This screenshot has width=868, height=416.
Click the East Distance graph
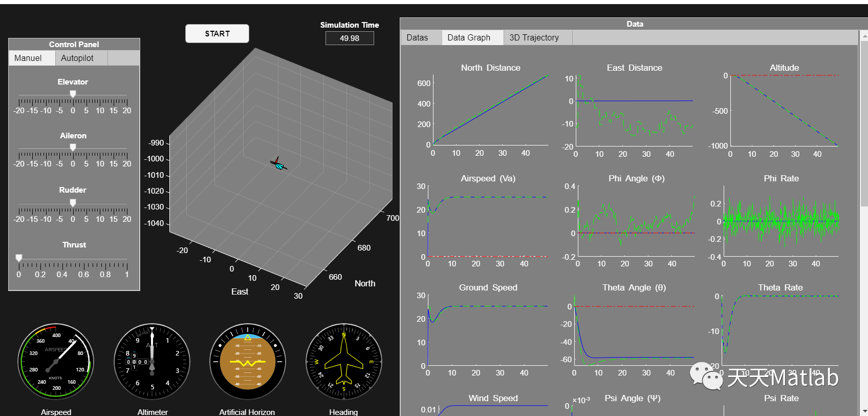(635, 111)
